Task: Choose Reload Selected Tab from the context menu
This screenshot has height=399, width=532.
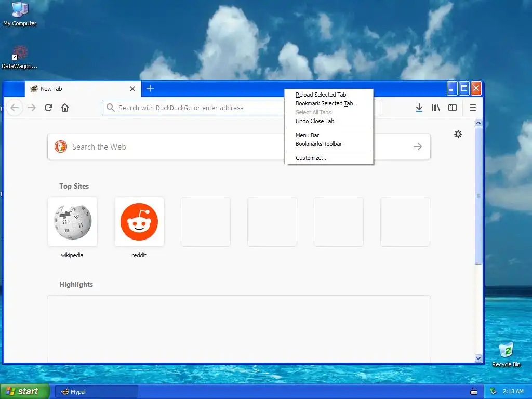Action: 329,95
